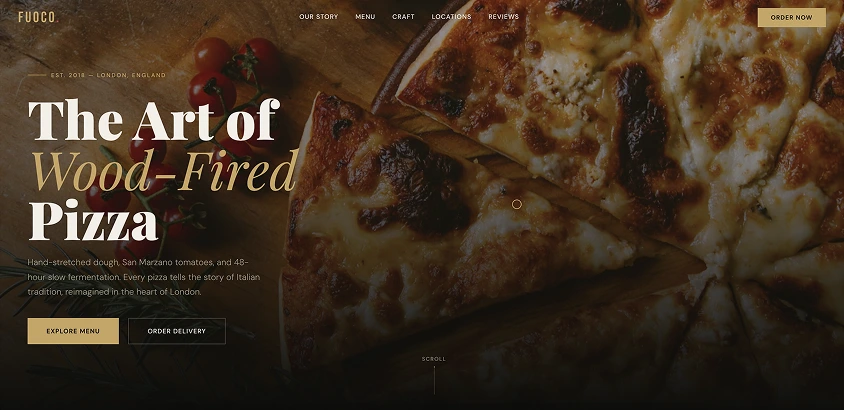Click the FUOCO logo
The width and height of the screenshot is (844, 410).
38,17
